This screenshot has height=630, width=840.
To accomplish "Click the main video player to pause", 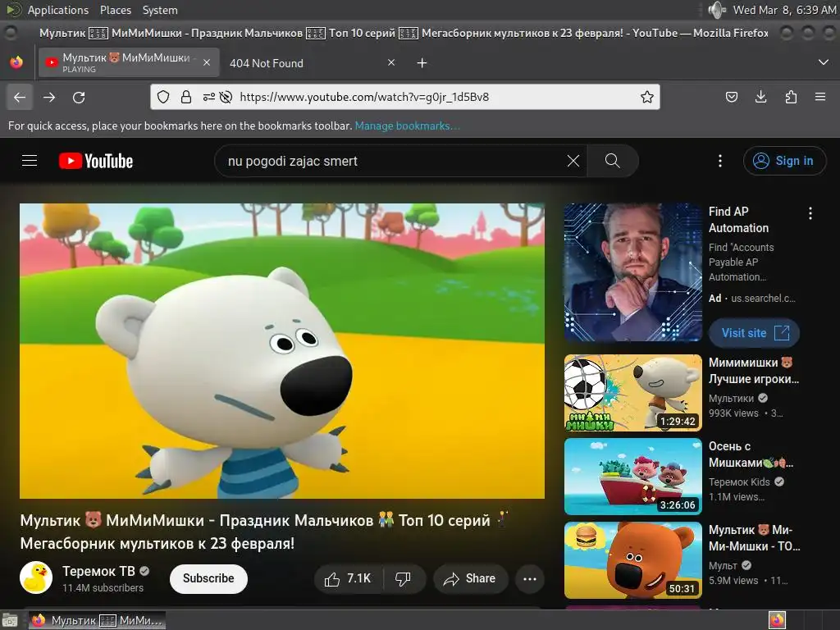I will click(x=282, y=351).
